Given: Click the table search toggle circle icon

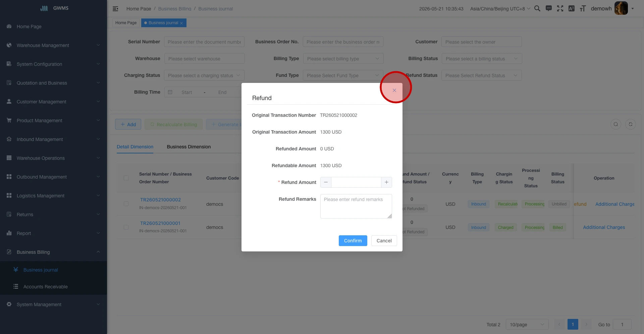Looking at the screenshot, I should [616, 124].
